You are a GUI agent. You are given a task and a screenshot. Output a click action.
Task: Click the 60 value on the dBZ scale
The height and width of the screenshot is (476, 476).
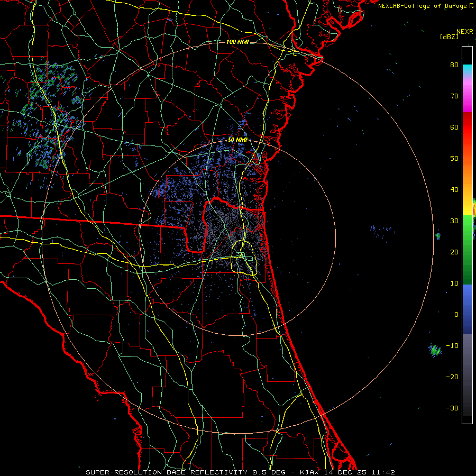pyautogui.click(x=454, y=127)
